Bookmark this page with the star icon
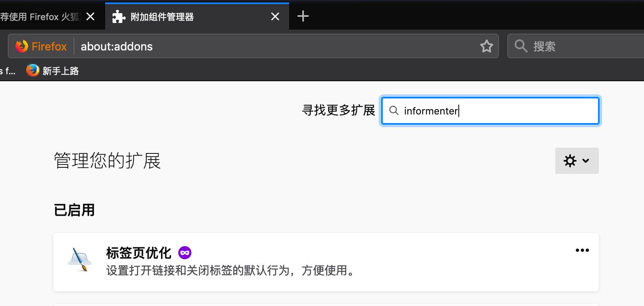The height and width of the screenshot is (306, 644). pos(487,46)
